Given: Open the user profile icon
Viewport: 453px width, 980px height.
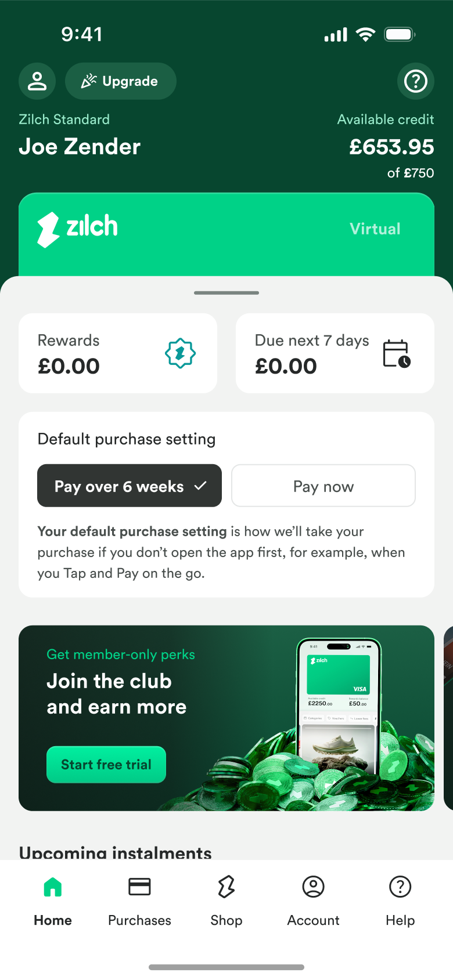Looking at the screenshot, I should click(37, 81).
